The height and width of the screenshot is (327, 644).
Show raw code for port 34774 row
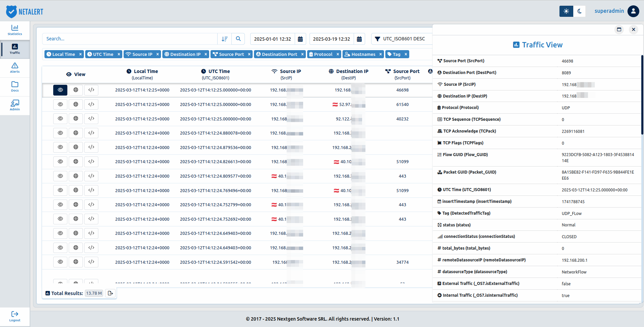click(91, 262)
